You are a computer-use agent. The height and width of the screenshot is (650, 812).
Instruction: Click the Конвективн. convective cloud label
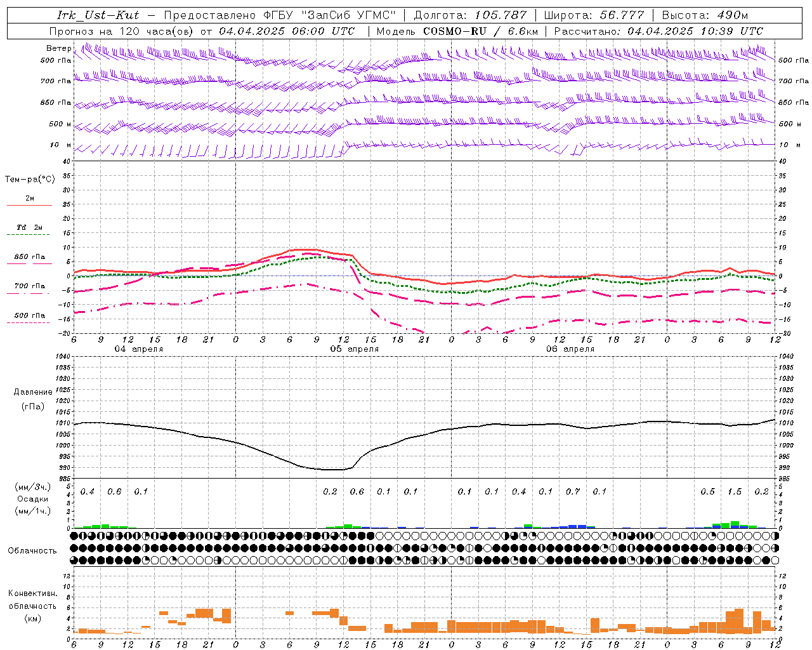point(32,594)
